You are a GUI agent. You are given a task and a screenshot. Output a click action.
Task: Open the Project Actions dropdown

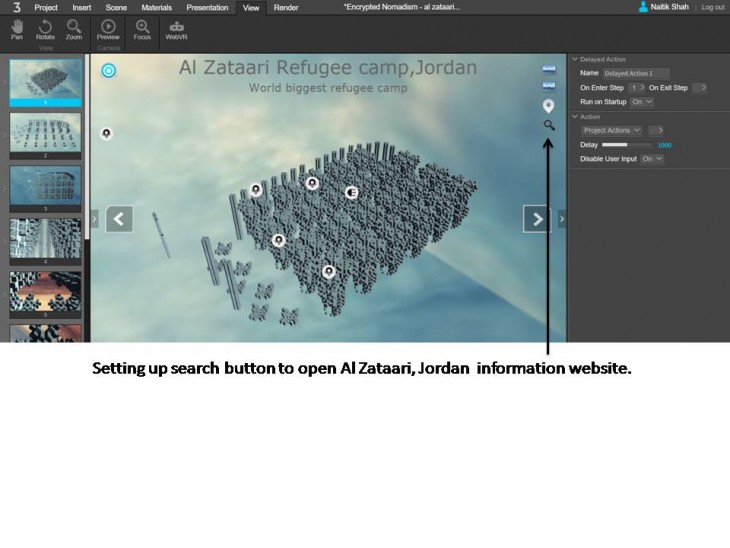click(x=612, y=130)
